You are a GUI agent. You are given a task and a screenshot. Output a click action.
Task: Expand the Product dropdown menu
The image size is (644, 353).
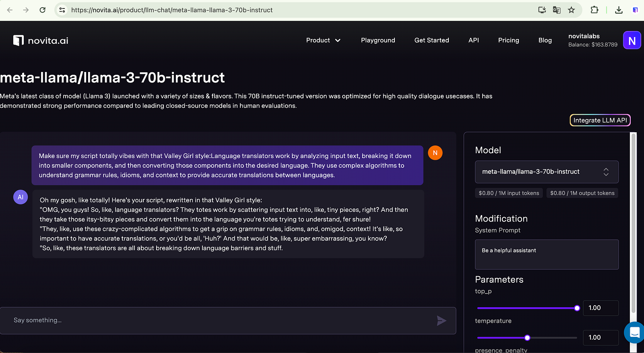[323, 40]
